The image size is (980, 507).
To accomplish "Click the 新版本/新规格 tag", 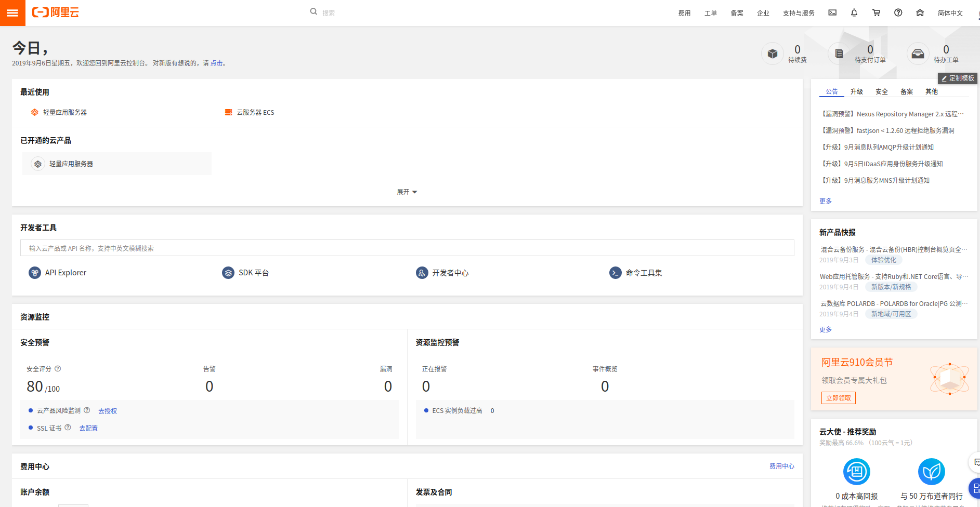I will coord(891,287).
